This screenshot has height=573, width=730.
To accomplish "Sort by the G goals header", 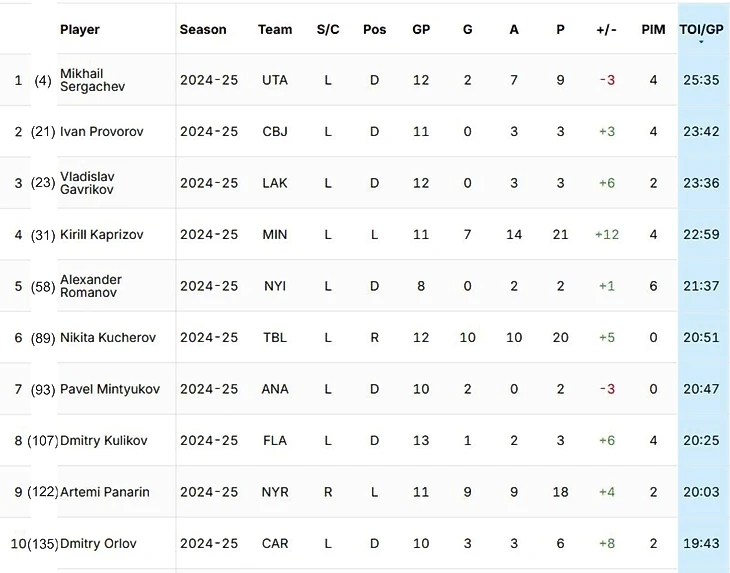I will [x=468, y=29].
